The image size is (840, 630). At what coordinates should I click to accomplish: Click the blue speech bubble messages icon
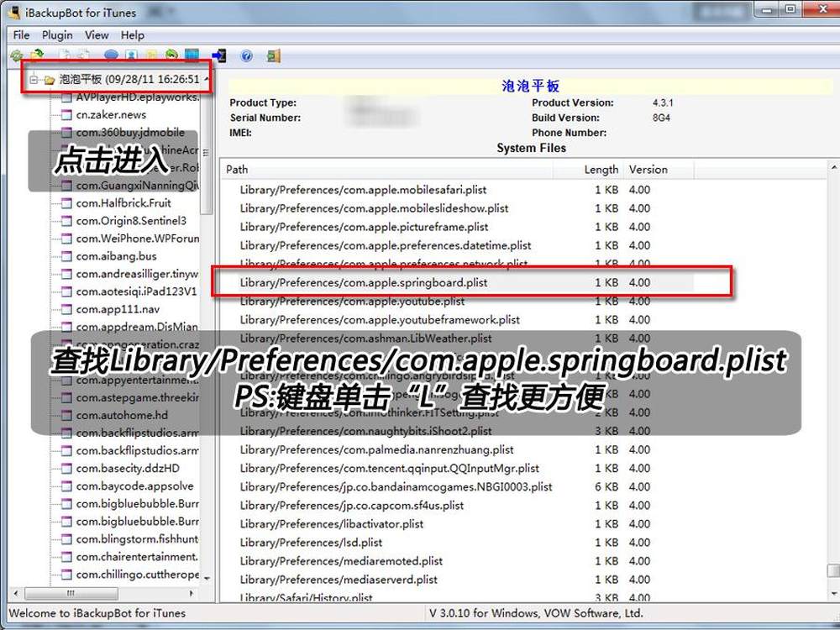(x=111, y=55)
